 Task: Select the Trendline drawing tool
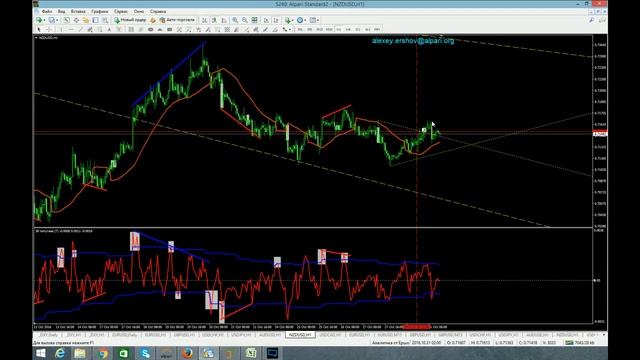pos(80,29)
